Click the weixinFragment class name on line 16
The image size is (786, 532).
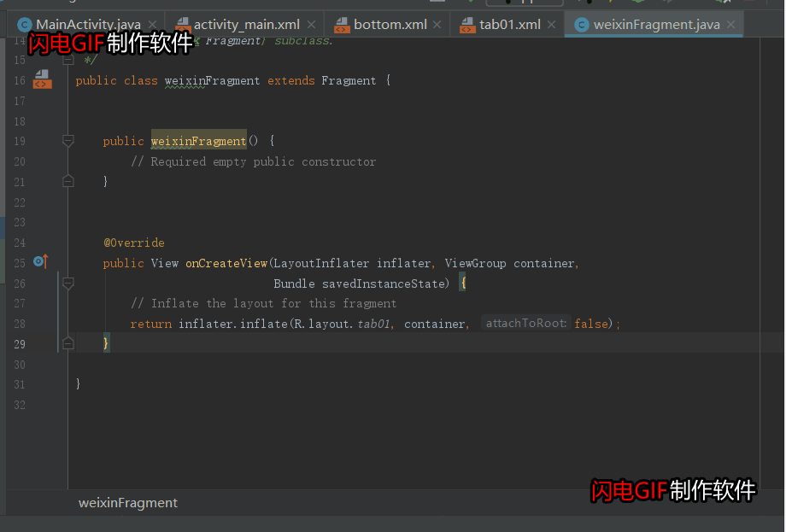click(212, 80)
